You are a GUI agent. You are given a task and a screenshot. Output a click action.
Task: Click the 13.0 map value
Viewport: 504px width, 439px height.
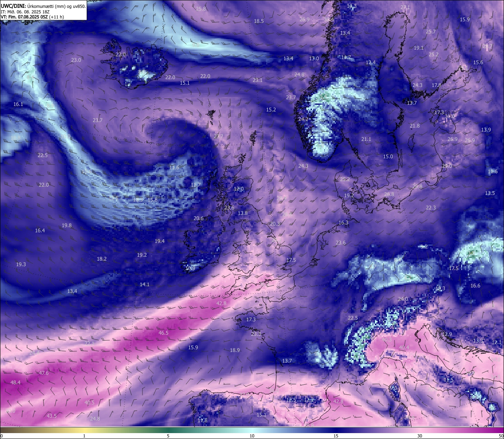point(314,58)
